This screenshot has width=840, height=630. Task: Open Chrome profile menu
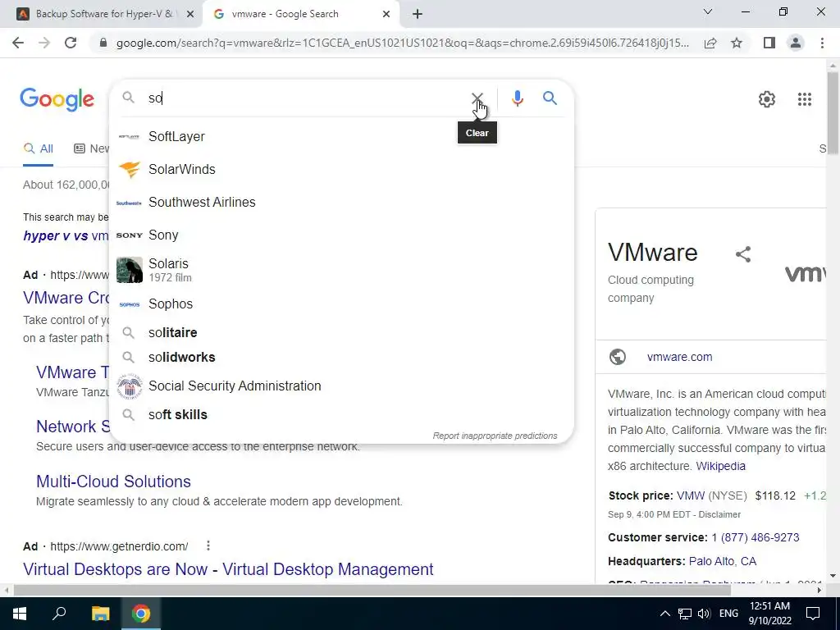click(x=796, y=43)
